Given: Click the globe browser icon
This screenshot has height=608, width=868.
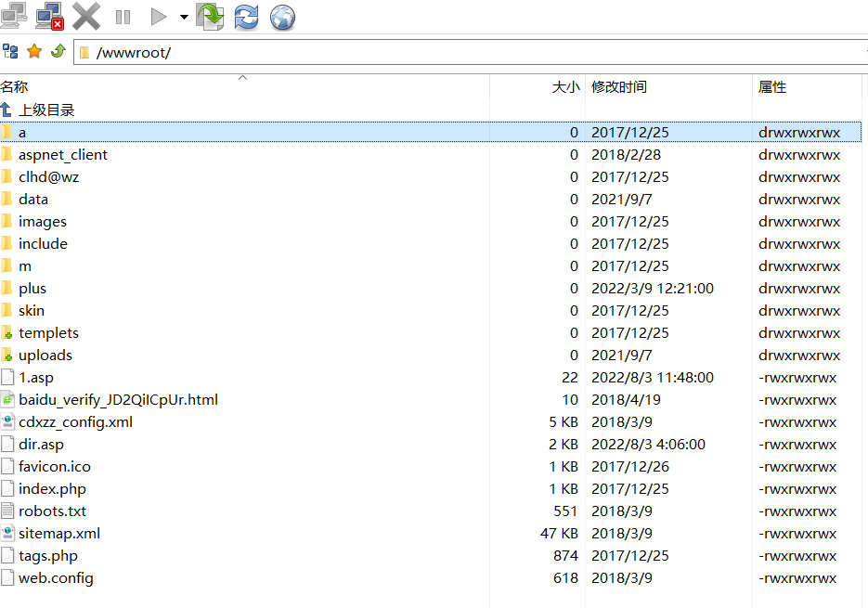Looking at the screenshot, I should [282, 17].
